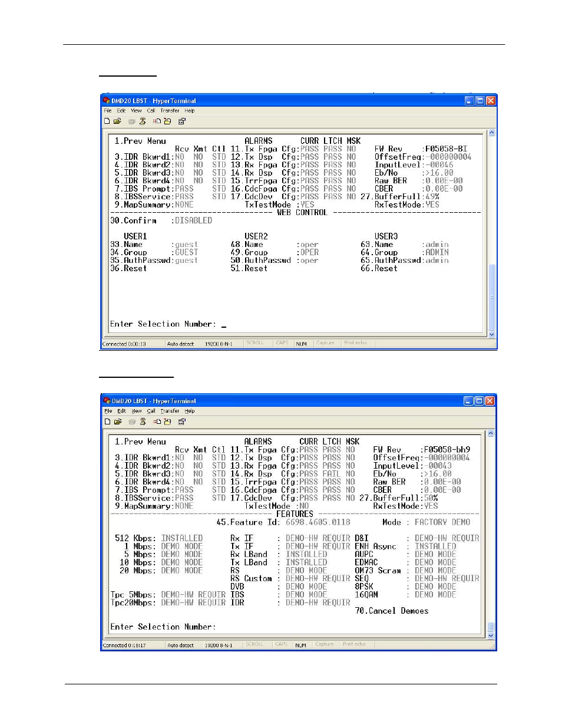The width and height of the screenshot is (562, 728).
Task: Click New connection icon in WEB CONTROL window
Action: pos(107,121)
